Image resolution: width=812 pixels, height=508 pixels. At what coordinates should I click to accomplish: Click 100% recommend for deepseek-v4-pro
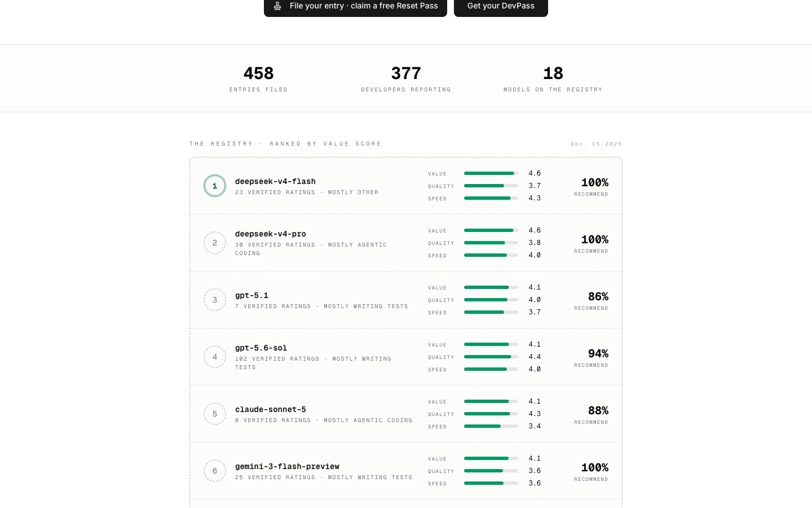coord(592,243)
